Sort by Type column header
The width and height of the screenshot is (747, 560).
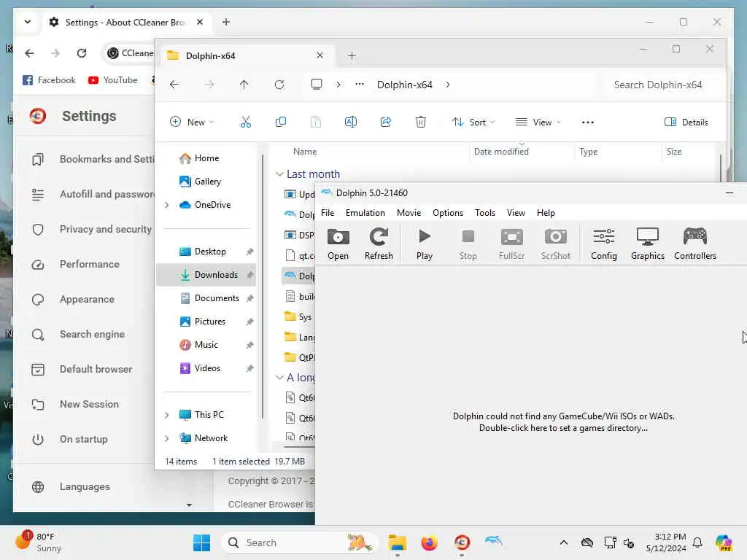point(617,152)
